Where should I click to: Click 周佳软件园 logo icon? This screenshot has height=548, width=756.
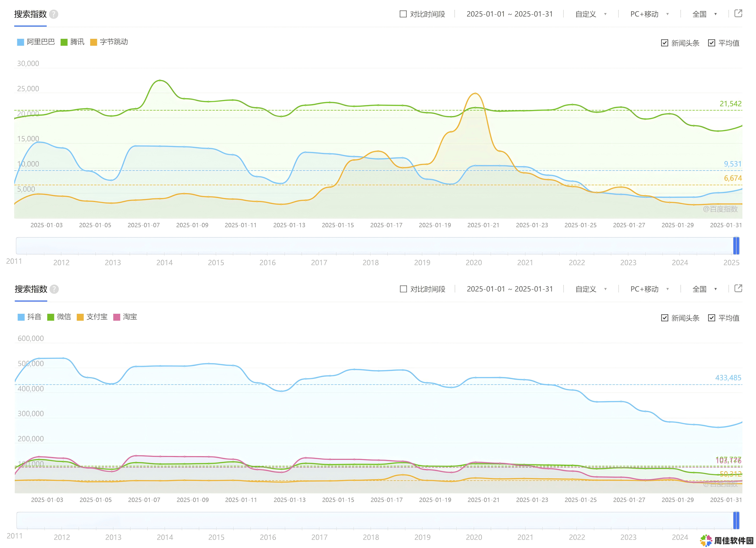point(706,540)
